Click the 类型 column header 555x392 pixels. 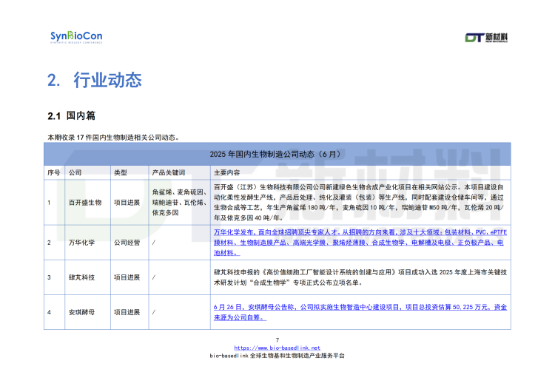coord(121,172)
